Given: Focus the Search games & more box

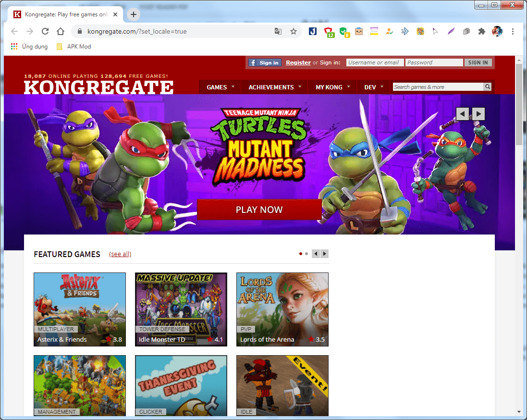Looking at the screenshot, I should 438,87.
